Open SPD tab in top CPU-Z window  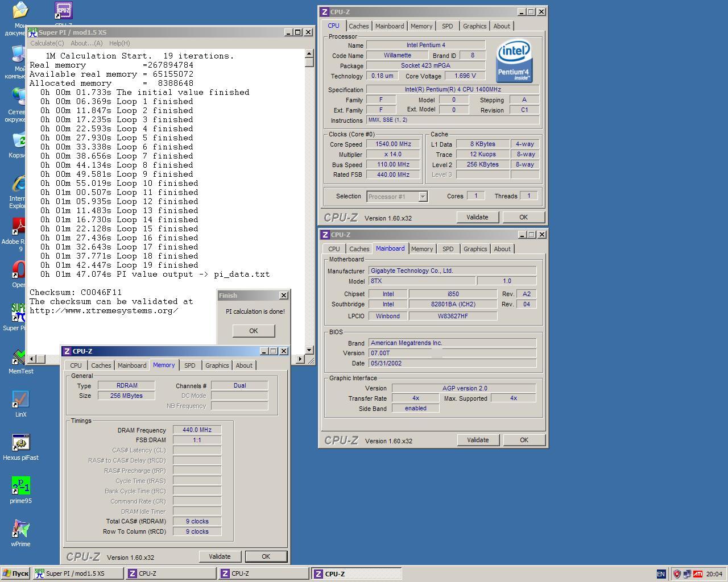click(x=448, y=26)
